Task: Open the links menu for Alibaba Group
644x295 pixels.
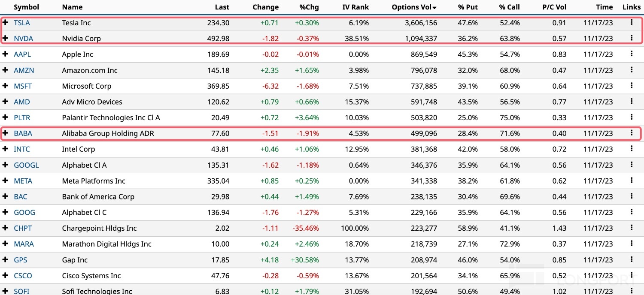Action: point(632,133)
